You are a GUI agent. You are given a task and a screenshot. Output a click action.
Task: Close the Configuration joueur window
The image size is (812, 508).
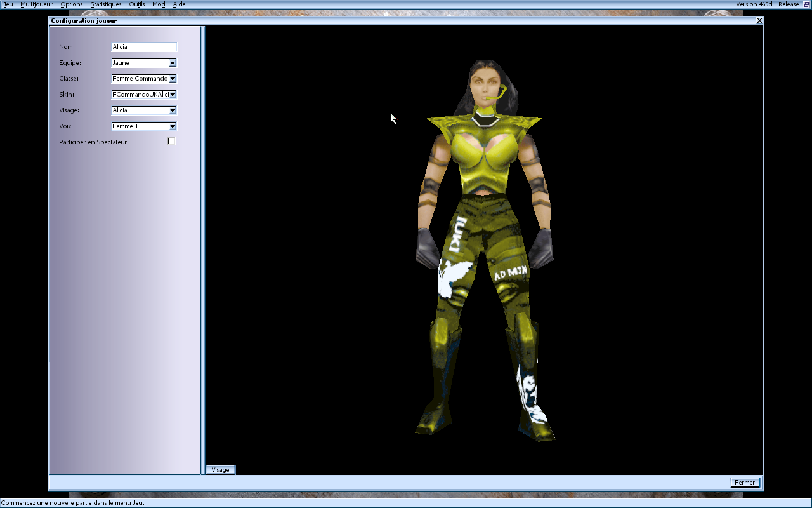759,21
